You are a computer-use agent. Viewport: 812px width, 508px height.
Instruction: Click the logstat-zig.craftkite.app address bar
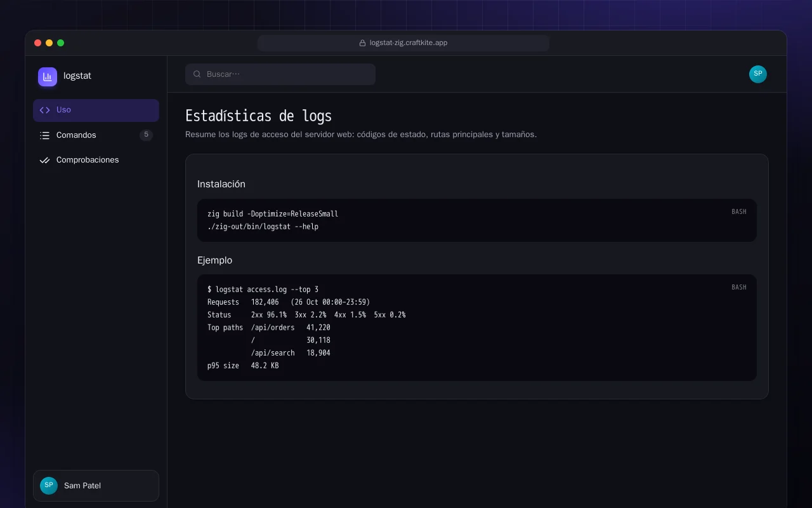(x=403, y=43)
